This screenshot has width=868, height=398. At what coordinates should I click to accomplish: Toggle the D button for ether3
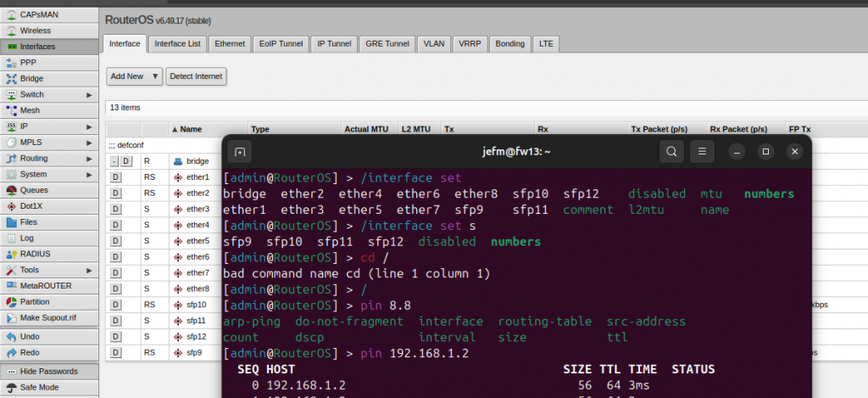point(115,209)
